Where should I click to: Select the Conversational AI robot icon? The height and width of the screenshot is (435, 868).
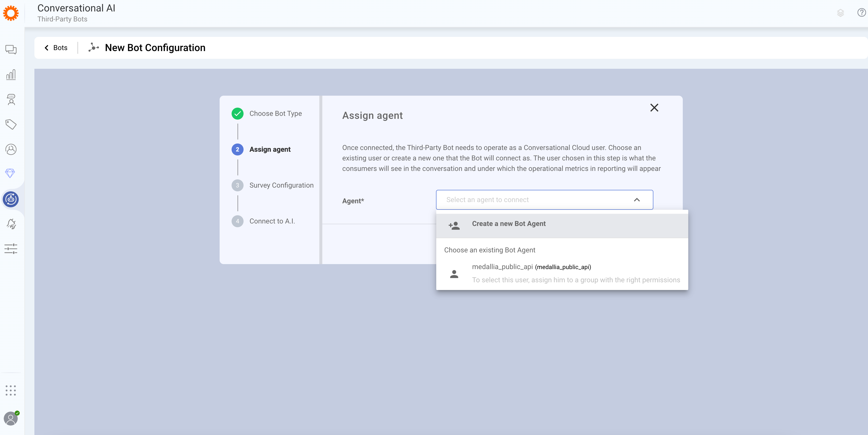pyautogui.click(x=11, y=199)
